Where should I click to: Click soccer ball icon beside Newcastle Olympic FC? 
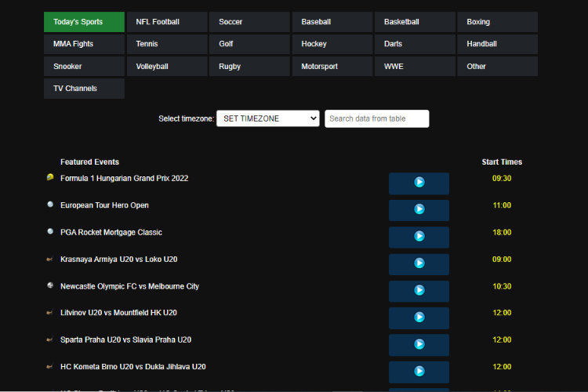[50, 285]
